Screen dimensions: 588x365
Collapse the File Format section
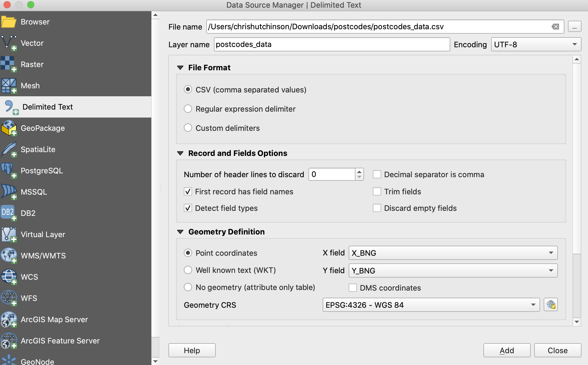click(x=180, y=68)
